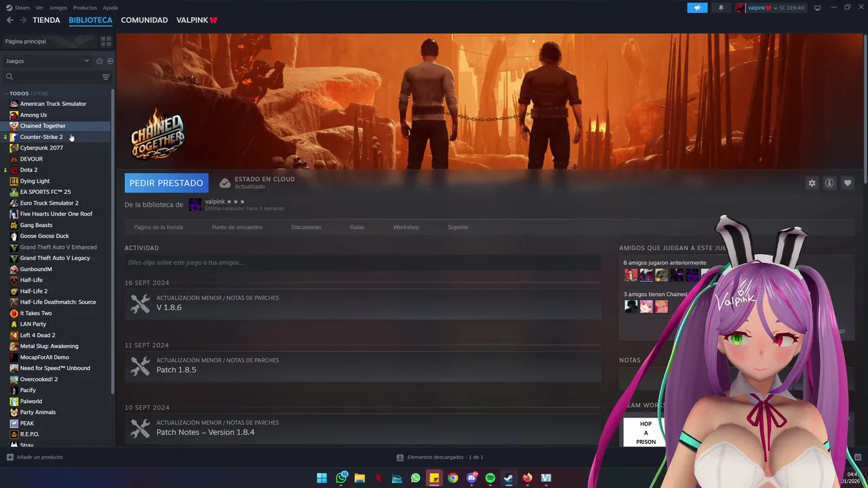Open Netflix taskbar icon

378,478
